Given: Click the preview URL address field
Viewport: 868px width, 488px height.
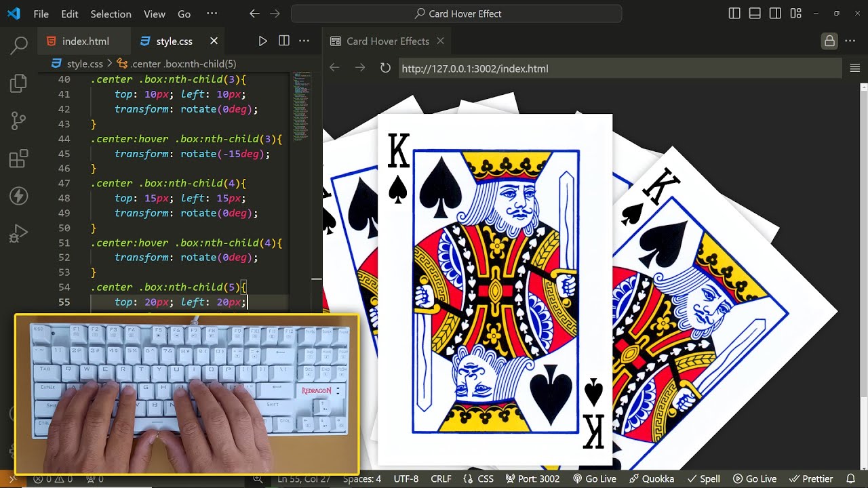Looking at the screenshot, I should point(620,68).
